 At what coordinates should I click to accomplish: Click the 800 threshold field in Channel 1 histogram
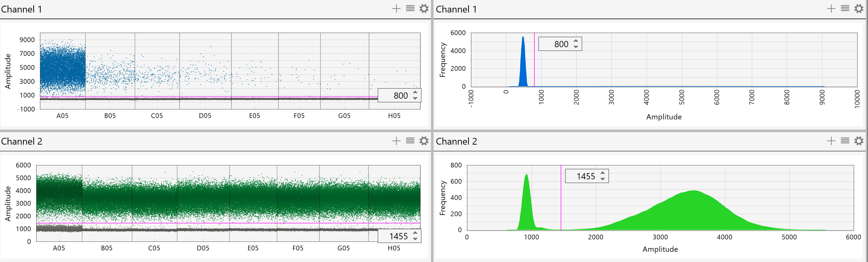point(560,44)
